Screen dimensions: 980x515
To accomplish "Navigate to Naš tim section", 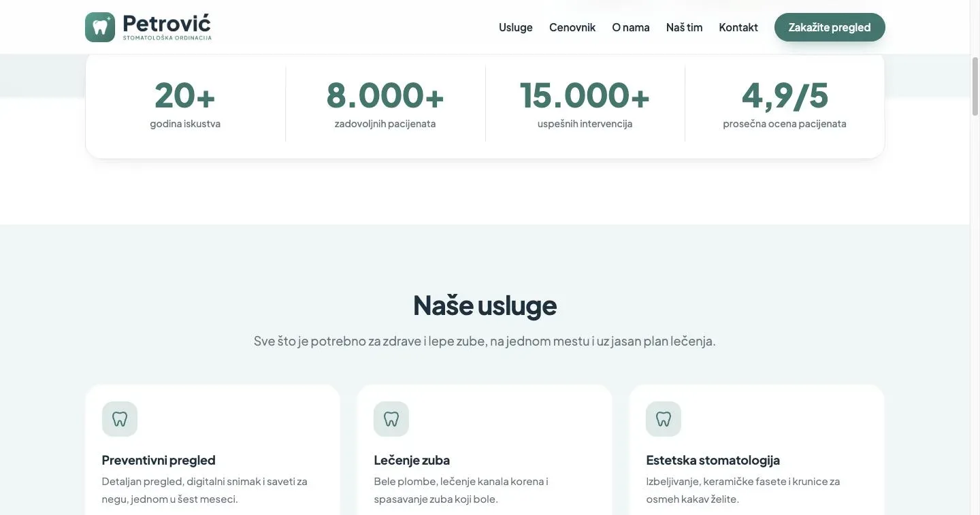I will [x=684, y=27].
